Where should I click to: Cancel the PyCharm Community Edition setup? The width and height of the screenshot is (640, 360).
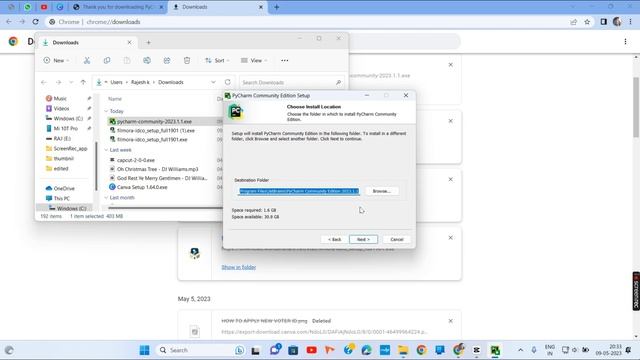point(396,239)
